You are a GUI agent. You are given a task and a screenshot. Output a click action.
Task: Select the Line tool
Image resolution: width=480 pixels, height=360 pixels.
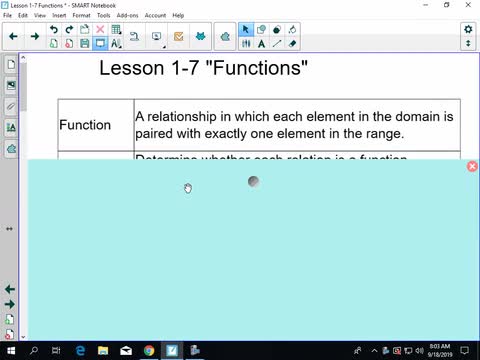point(277,43)
